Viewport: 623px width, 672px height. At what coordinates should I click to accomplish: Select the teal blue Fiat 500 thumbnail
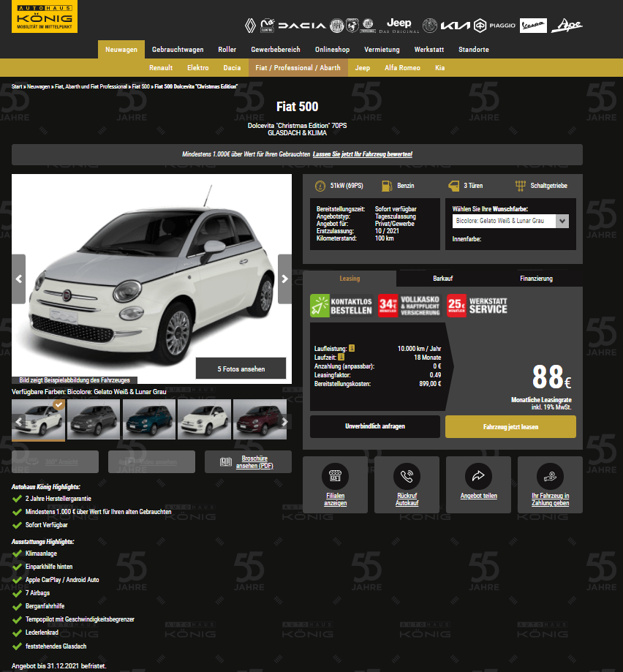(148, 420)
